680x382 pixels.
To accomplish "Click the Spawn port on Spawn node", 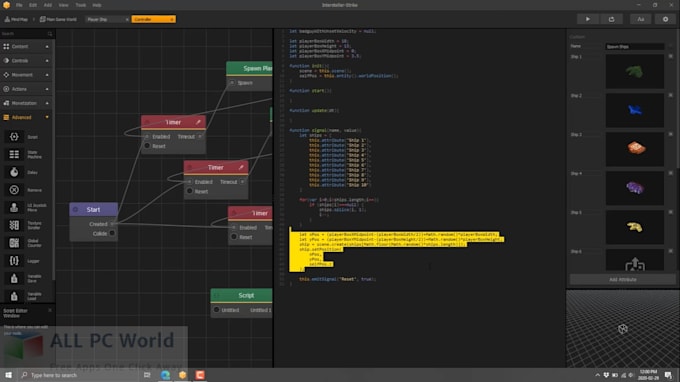I will (x=232, y=82).
